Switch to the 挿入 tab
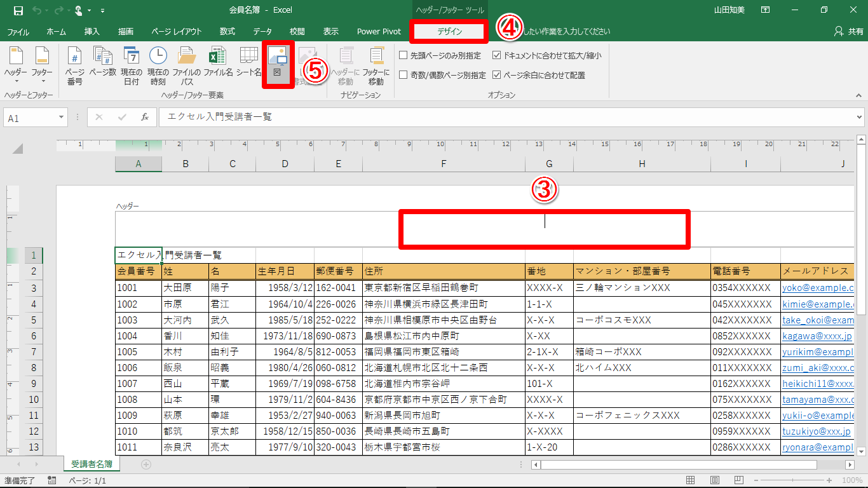Image resolution: width=868 pixels, height=488 pixels. pyautogui.click(x=92, y=32)
